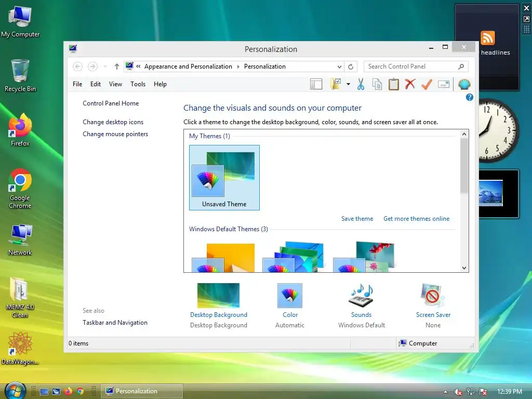
Task: Select the Unsaved Theme thumbnail
Action: (x=224, y=178)
